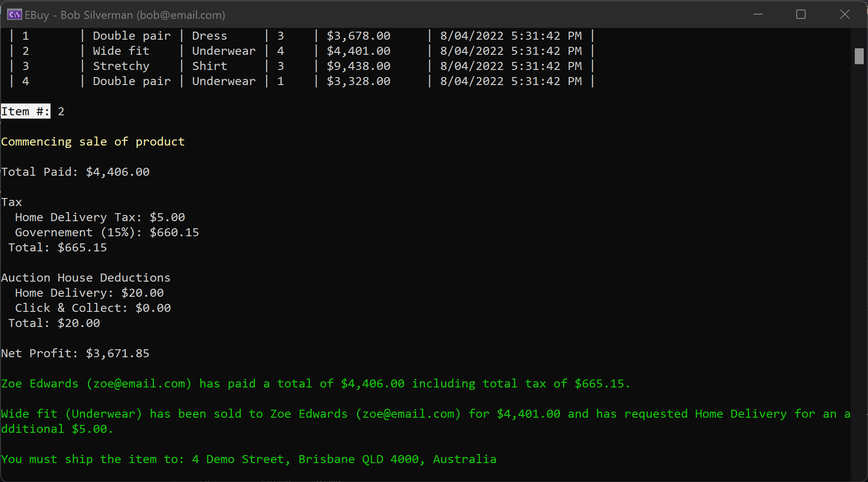868x482 pixels.
Task: Click the deductions 'Total: $20.00' line
Action: pyautogui.click(x=54, y=323)
